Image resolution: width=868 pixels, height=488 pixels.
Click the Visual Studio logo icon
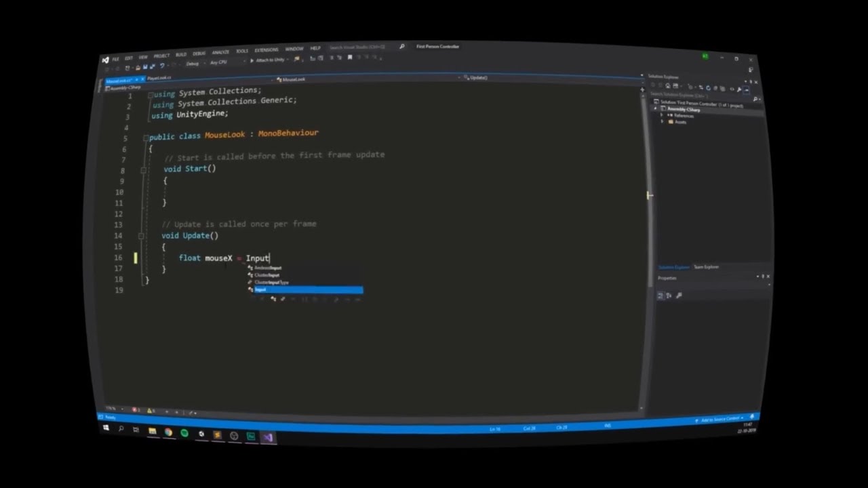click(105, 60)
